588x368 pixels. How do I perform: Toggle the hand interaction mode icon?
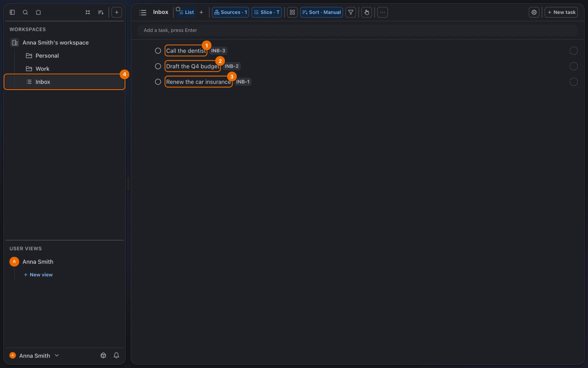click(x=367, y=12)
